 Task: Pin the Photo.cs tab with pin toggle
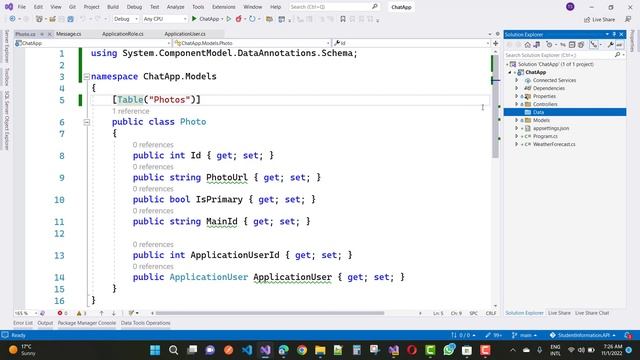[42, 34]
